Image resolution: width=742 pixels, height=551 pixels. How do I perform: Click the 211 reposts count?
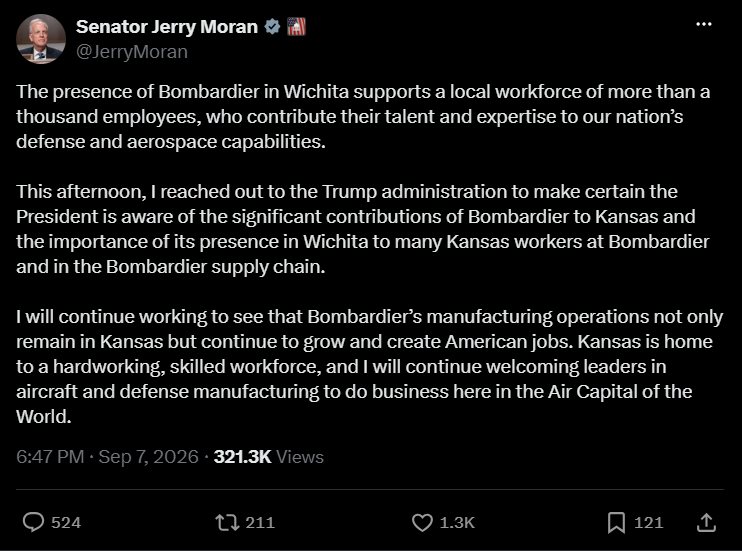[x=260, y=523]
